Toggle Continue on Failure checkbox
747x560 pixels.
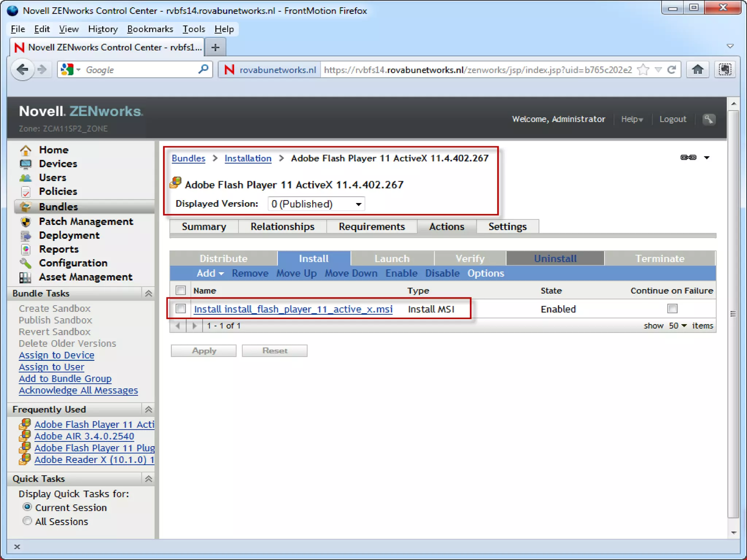tap(672, 309)
